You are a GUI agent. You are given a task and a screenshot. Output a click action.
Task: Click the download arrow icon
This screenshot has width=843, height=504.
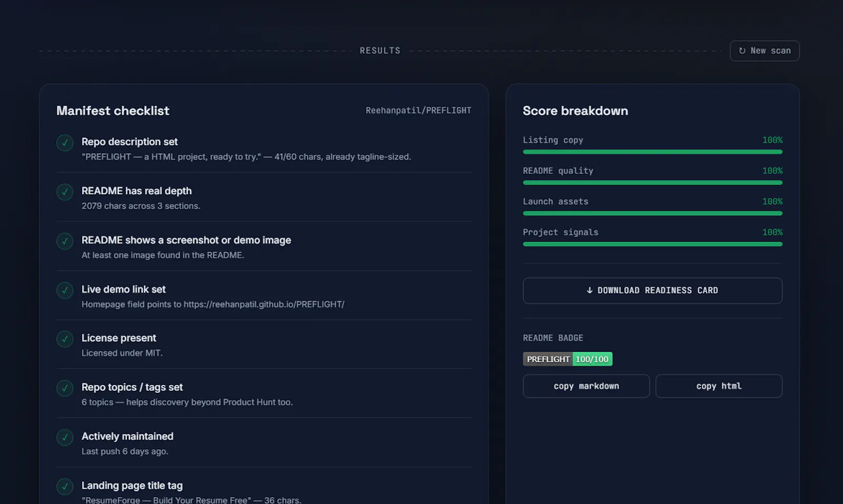pyautogui.click(x=590, y=291)
